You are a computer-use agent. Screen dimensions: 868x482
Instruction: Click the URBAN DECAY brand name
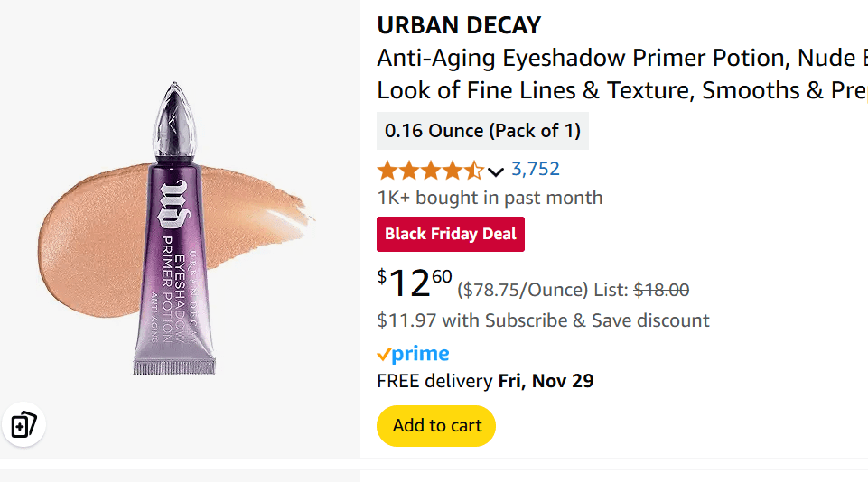tap(459, 25)
